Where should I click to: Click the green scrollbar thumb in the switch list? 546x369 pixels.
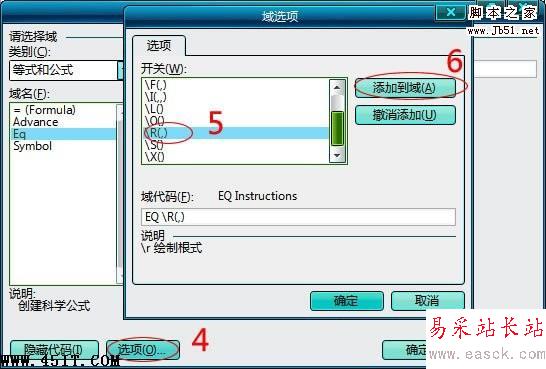(x=337, y=128)
